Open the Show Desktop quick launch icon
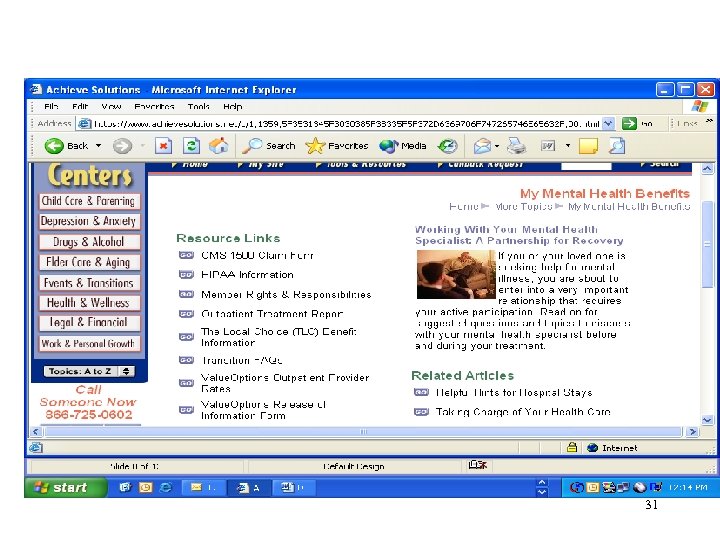 125,487
